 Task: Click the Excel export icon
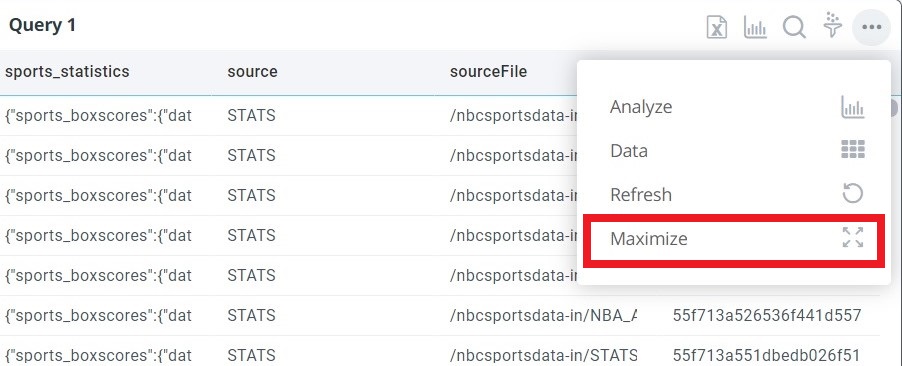point(717,27)
